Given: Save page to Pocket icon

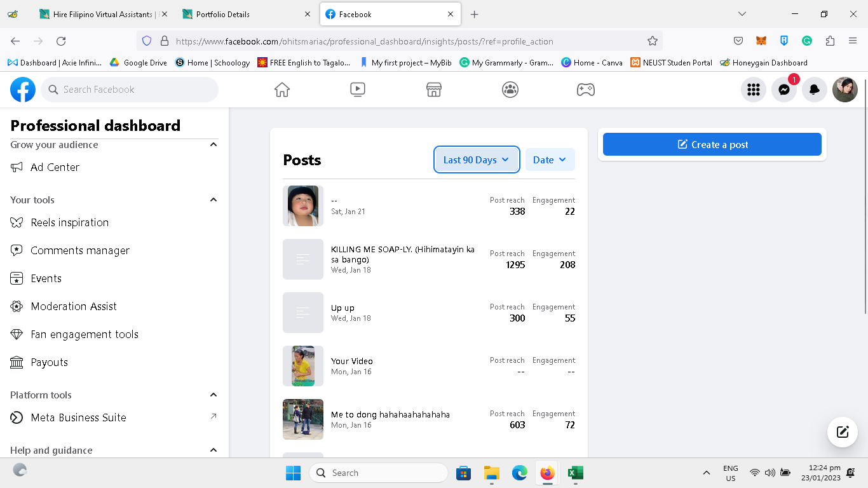Looking at the screenshot, I should click(738, 41).
